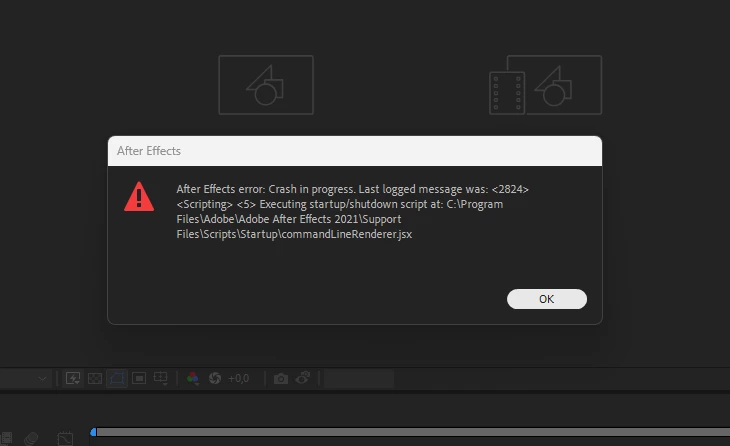Open the Fast Previews menu icon
This screenshot has width=730, height=446.
pyautogui.click(x=73, y=378)
